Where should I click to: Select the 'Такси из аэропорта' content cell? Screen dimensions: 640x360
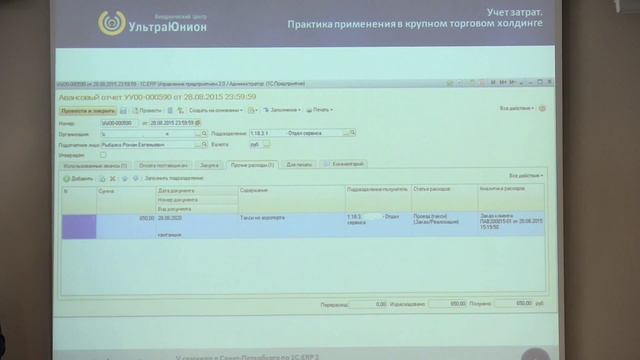click(292, 225)
